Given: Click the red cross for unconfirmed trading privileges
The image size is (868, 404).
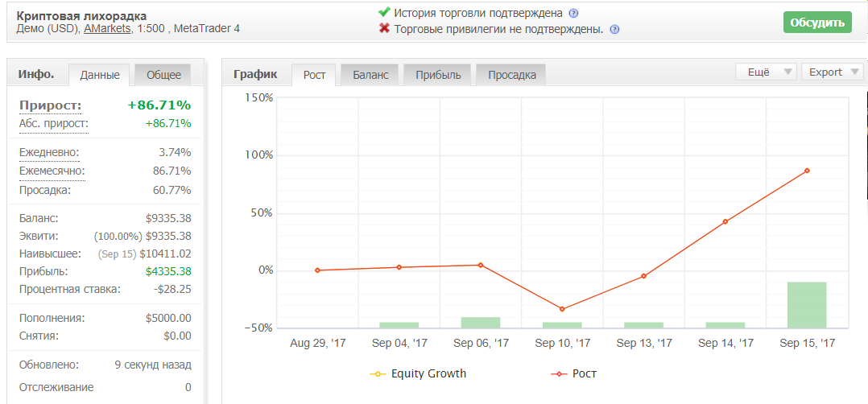Looking at the screenshot, I should coord(385,28).
